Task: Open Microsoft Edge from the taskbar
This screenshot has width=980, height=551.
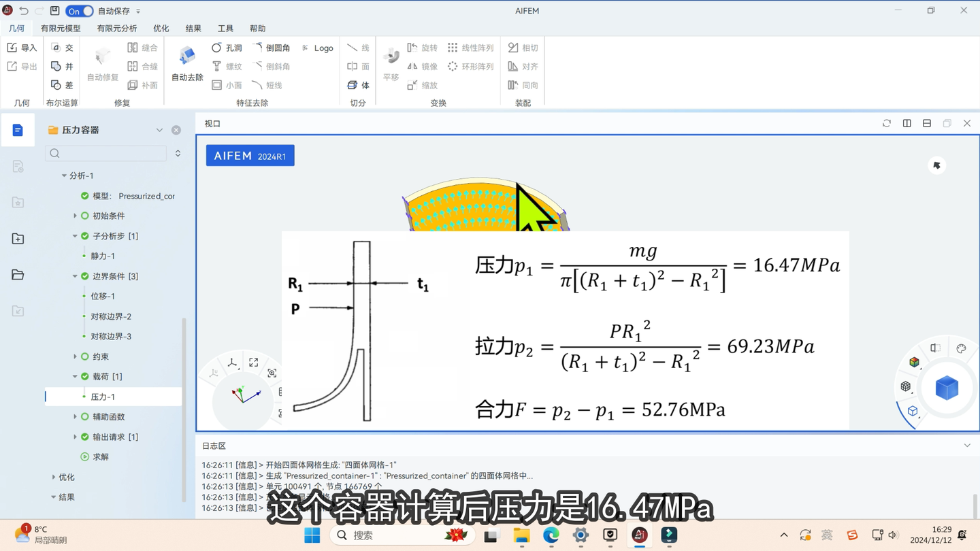Action: pyautogui.click(x=551, y=535)
